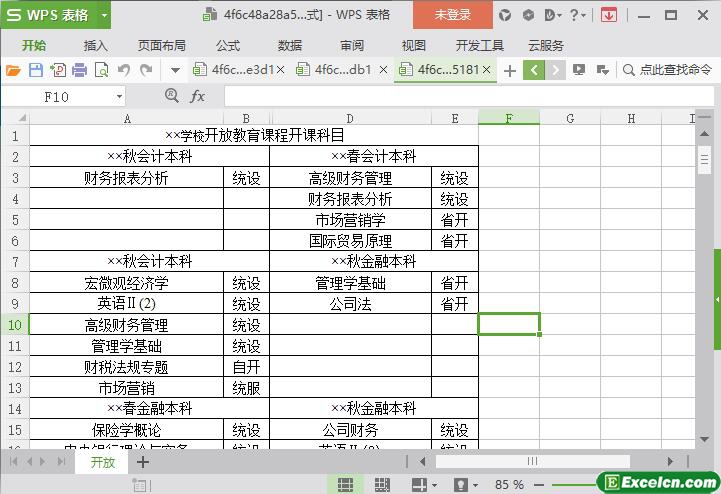Click the print preview icon
This screenshot has width=721, height=494.
[101, 70]
